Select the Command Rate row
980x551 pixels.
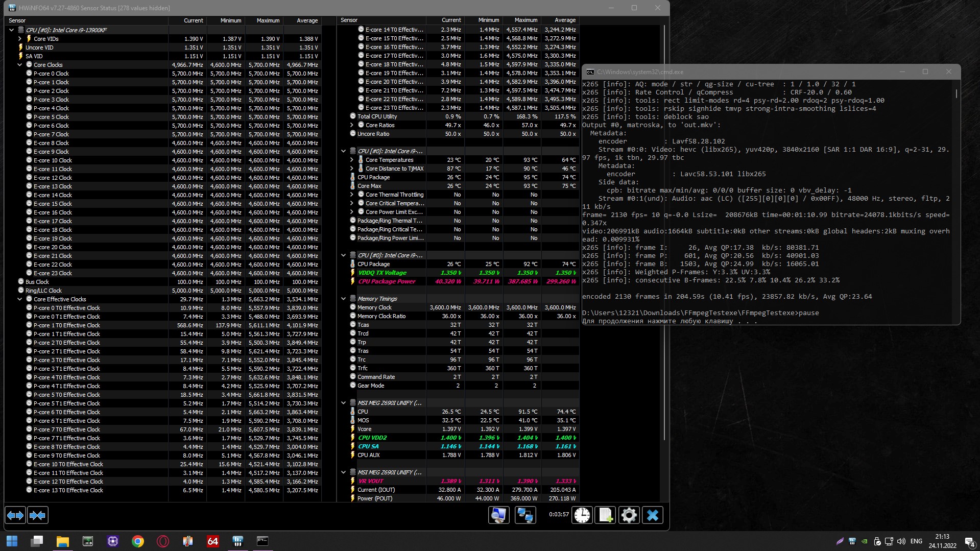point(464,377)
